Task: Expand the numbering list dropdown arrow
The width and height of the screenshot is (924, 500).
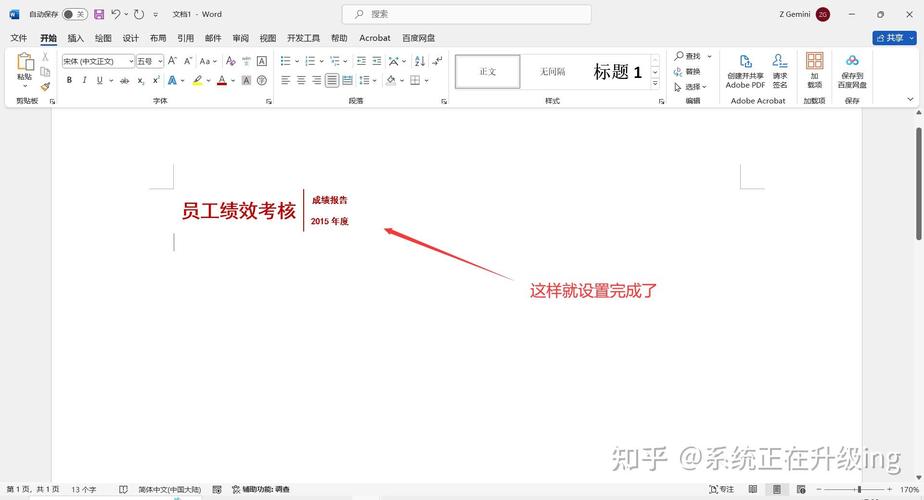Action: (x=322, y=61)
